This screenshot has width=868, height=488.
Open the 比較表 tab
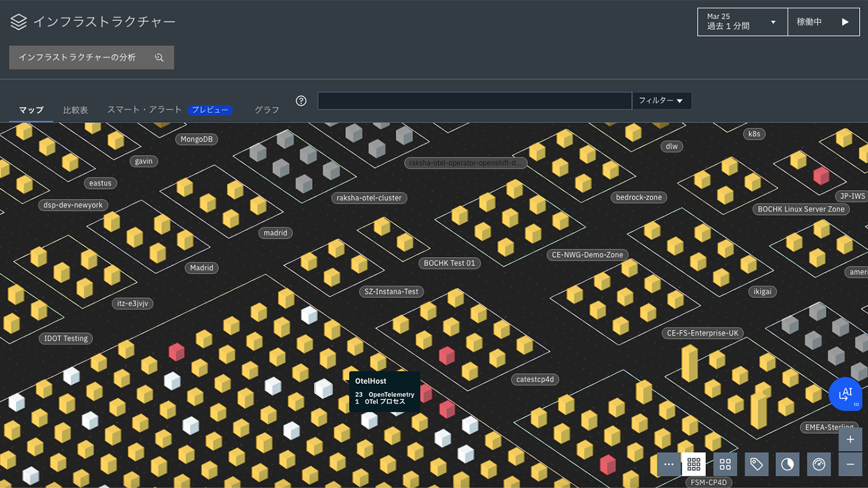[x=75, y=110]
